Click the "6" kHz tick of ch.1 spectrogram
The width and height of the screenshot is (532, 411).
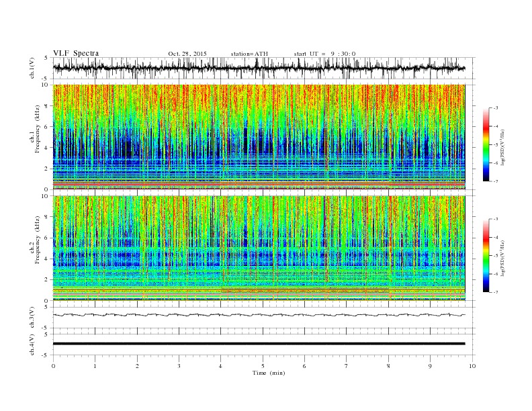[47, 127]
